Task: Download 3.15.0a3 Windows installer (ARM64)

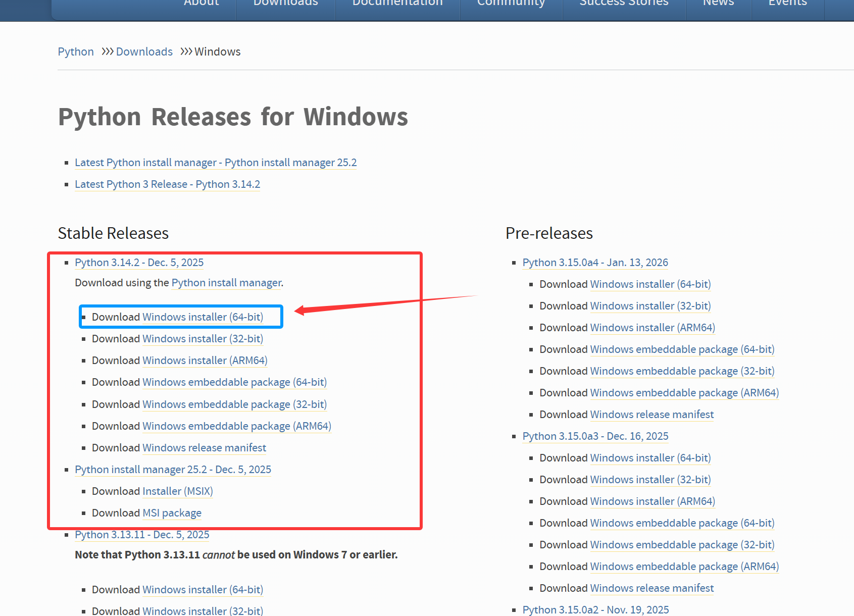Action: tap(653, 501)
